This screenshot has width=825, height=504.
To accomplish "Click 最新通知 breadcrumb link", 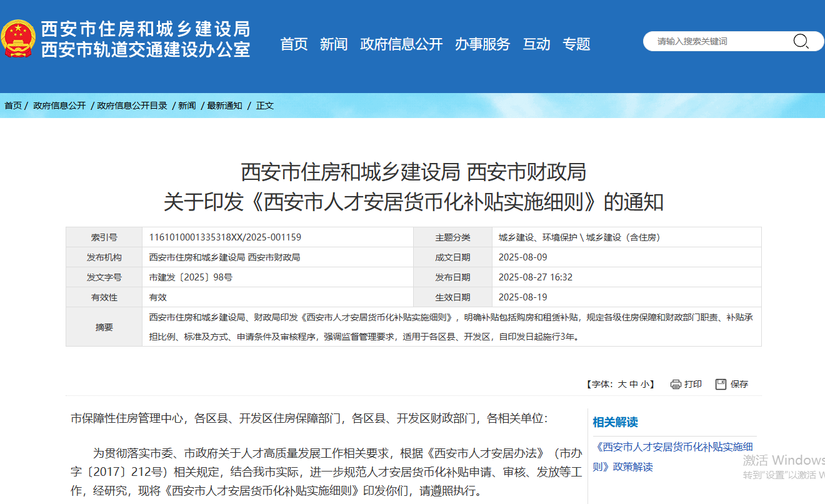I will click(x=224, y=106).
